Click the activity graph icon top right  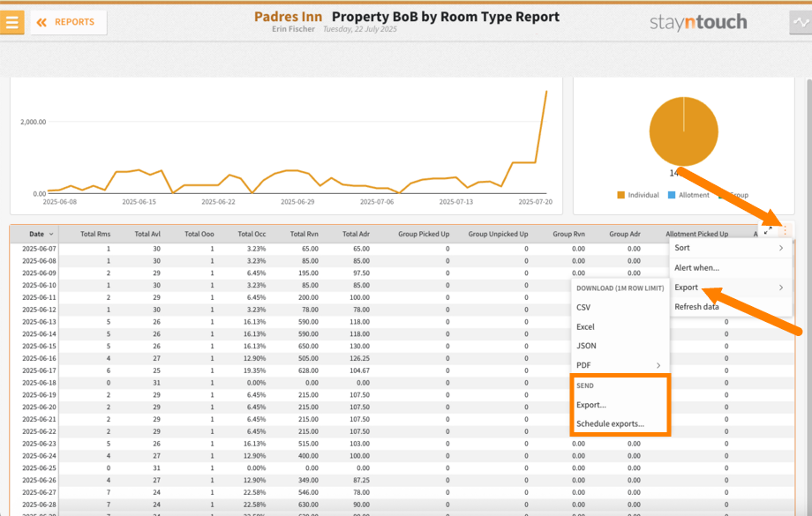(x=801, y=22)
